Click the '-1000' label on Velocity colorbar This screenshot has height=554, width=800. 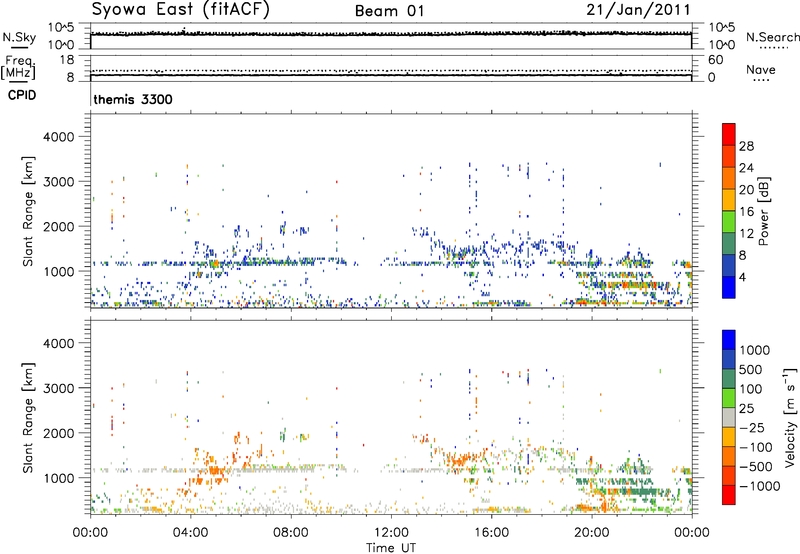click(x=759, y=486)
